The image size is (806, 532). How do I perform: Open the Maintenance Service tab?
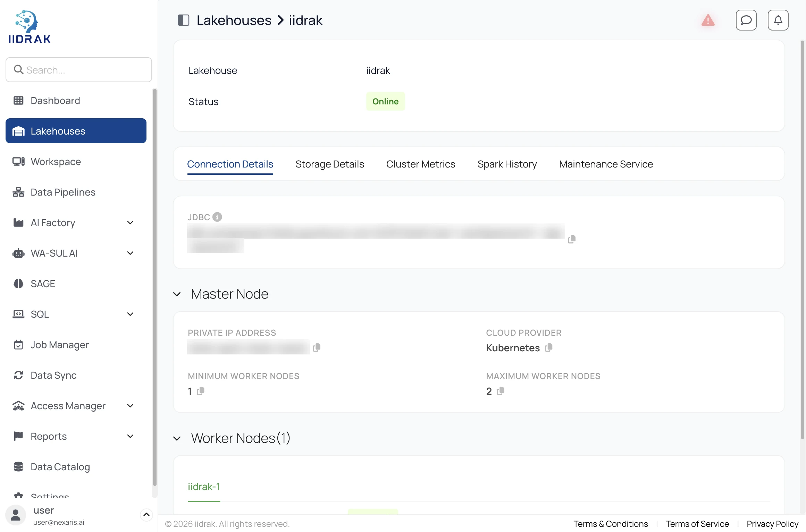click(606, 164)
